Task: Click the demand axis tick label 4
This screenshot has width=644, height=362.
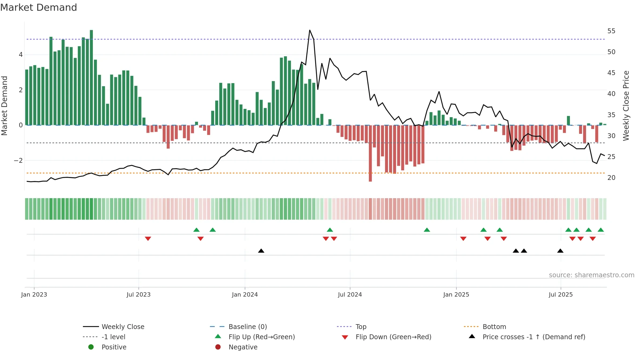Action: pos(21,55)
